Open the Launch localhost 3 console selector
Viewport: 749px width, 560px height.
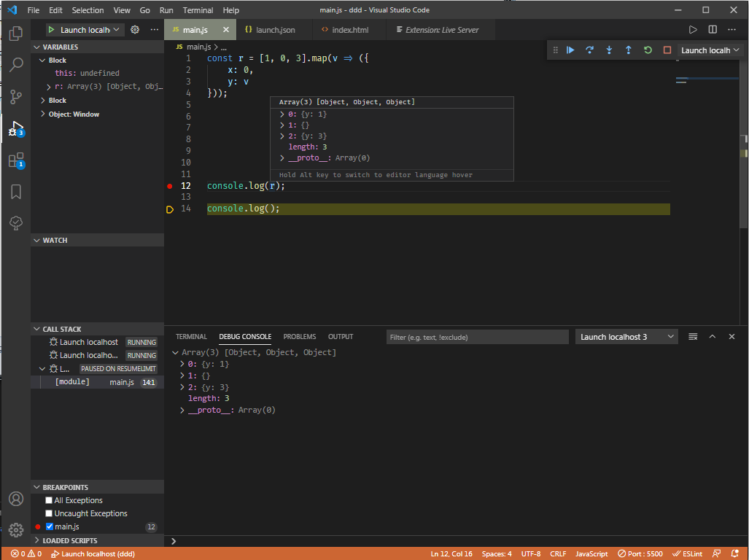626,337
